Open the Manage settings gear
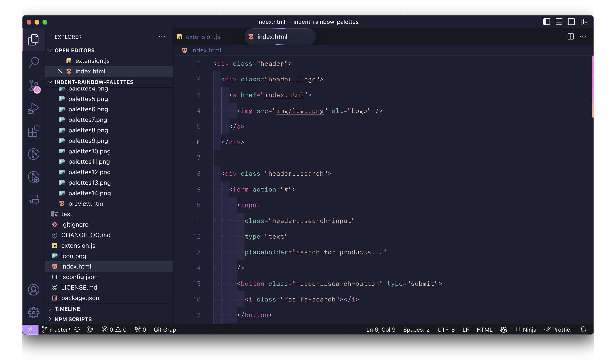The width and height of the screenshot is (616, 364). tap(34, 312)
